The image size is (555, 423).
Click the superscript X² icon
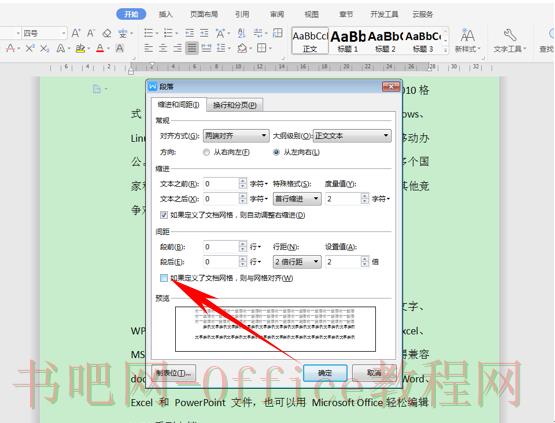pos(30,48)
